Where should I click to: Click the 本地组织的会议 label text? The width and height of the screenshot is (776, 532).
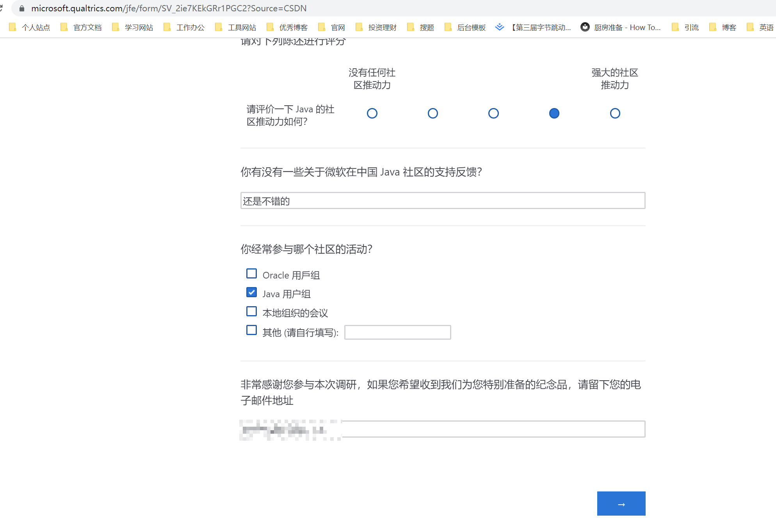(295, 313)
